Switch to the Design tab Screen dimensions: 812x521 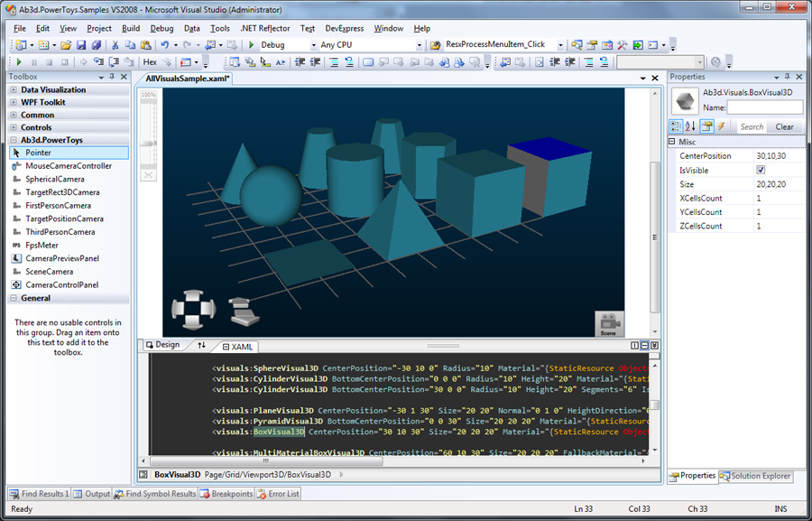163,345
